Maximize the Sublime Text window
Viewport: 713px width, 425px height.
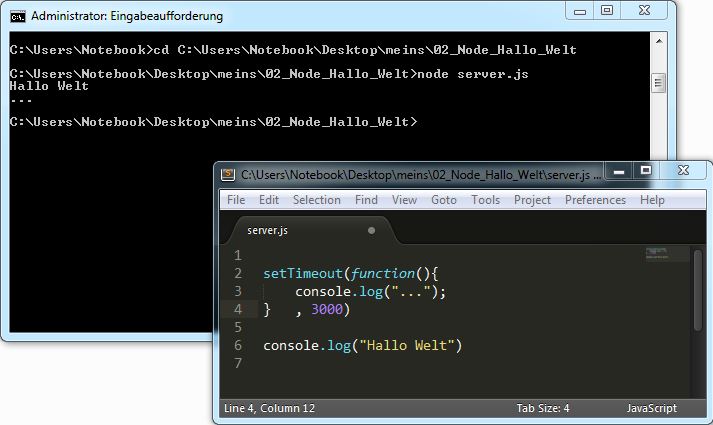point(646,170)
